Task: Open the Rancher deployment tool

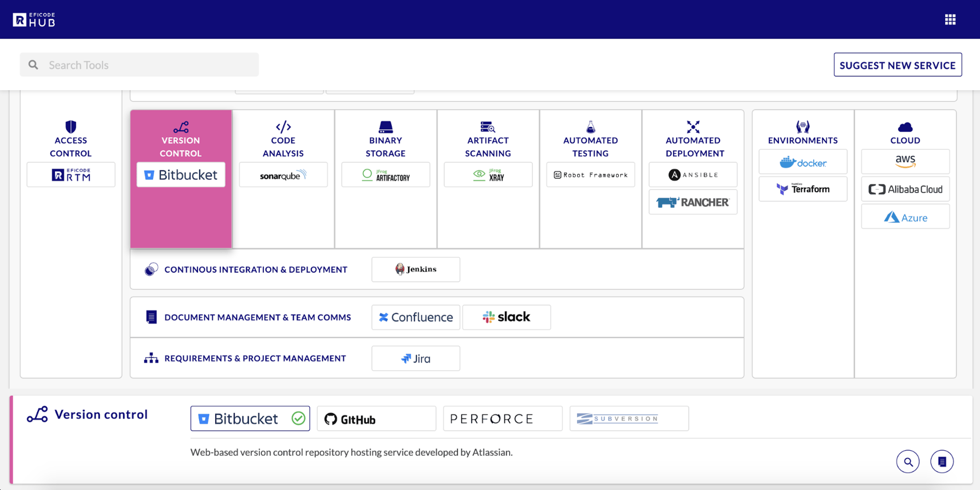Action: [692, 202]
